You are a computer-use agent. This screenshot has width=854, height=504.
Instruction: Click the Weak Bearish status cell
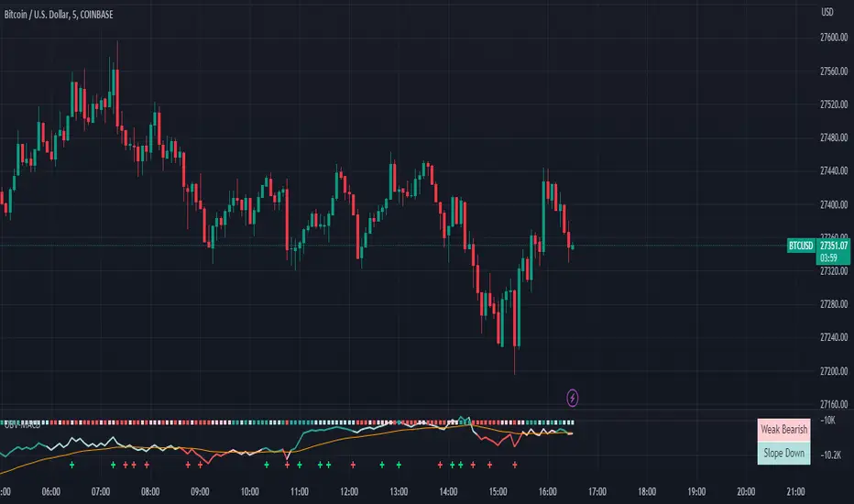[x=783, y=430]
